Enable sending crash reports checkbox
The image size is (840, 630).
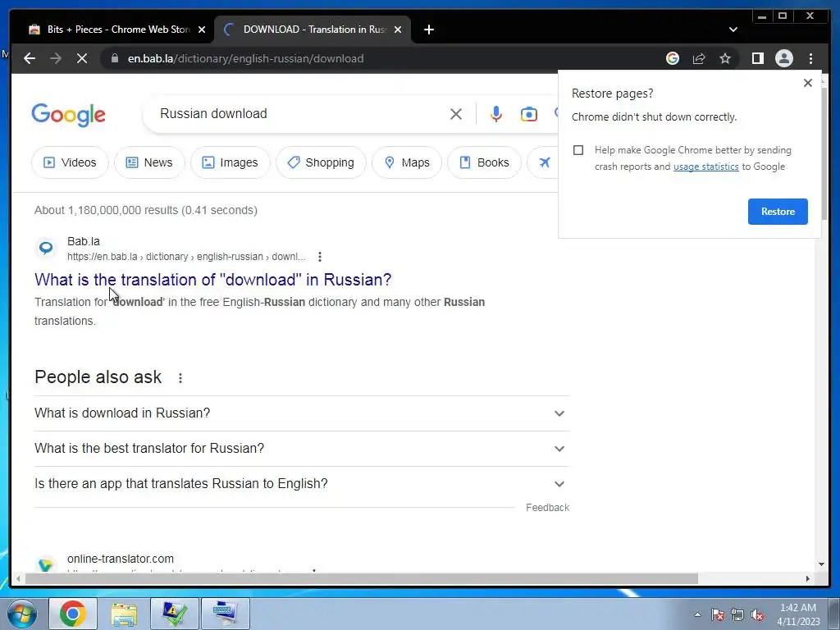point(578,150)
